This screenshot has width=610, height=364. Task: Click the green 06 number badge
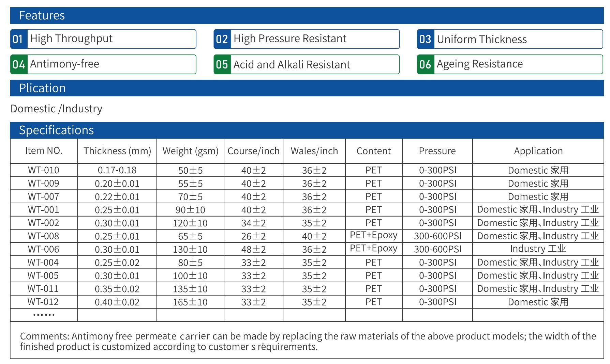pyautogui.click(x=425, y=64)
